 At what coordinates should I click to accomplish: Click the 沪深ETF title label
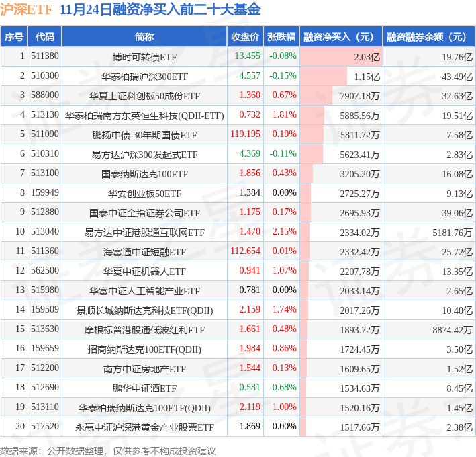tap(26, 9)
